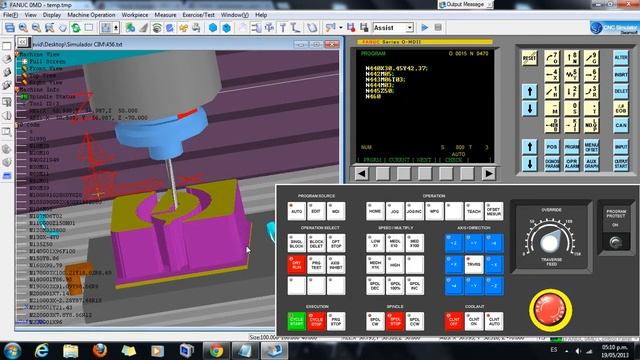Click the 4/X key on the MDI keypad
The image size is (640, 360).
coord(551,75)
